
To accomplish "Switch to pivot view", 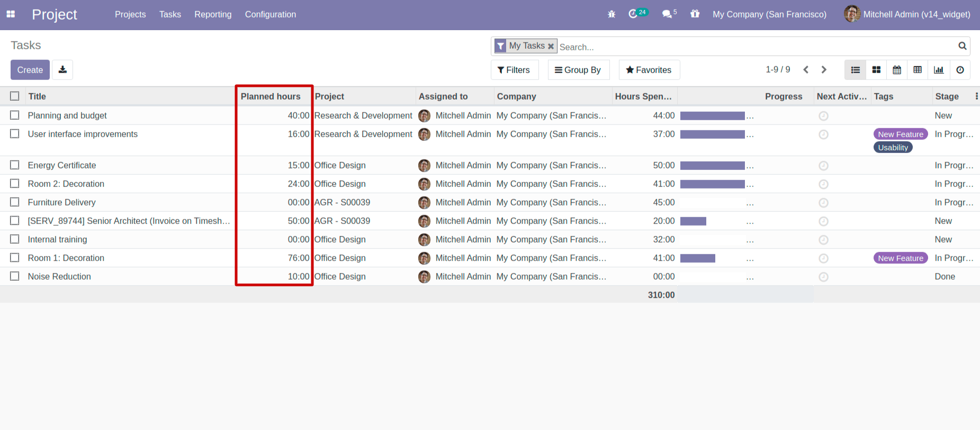I will (x=918, y=70).
